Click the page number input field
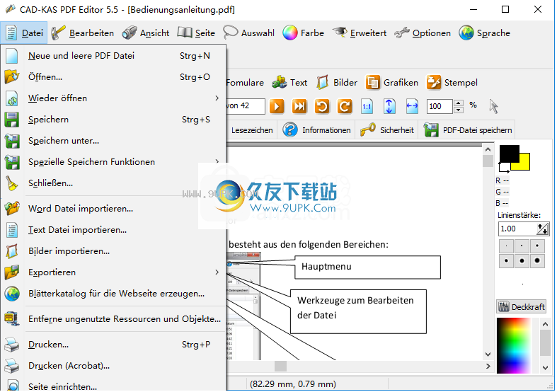This screenshot has height=392, width=557. (x=245, y=106)
